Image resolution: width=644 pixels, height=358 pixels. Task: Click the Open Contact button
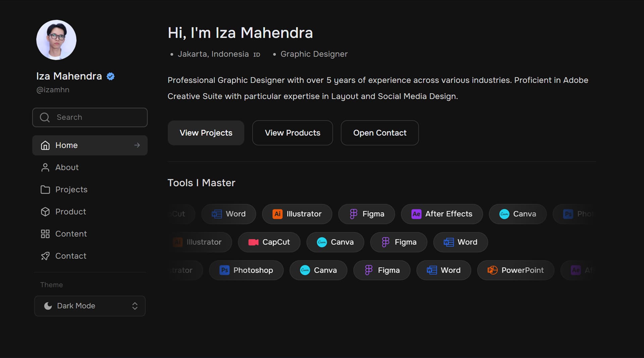click(380, 133)
